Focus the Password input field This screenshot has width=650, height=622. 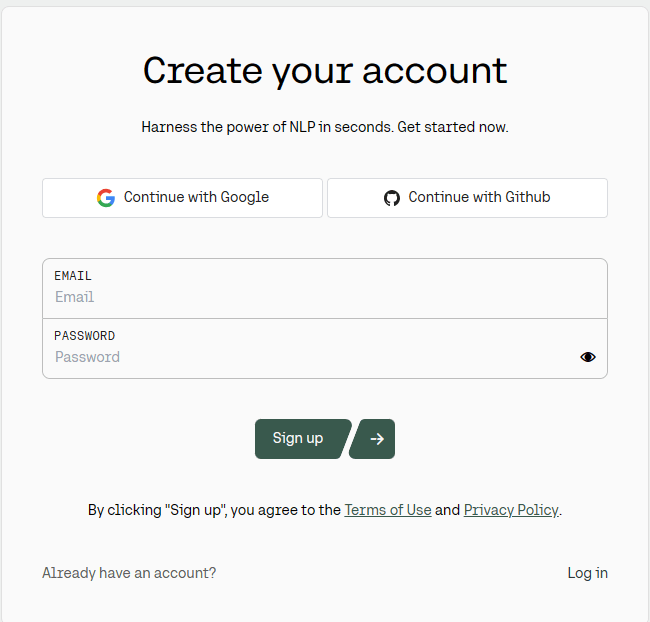(310, 357)
